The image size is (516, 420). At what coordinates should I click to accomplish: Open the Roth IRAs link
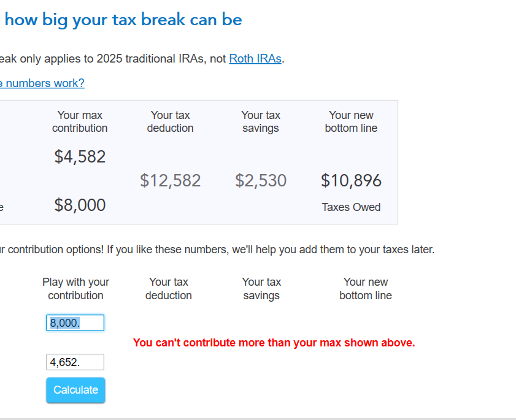255,59
